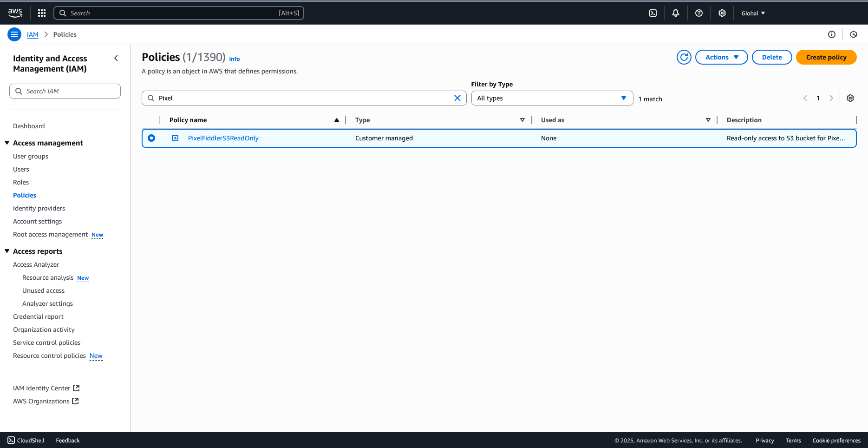The width and height of the screenshot is (868, 448).
Task: Open the notifications bell
Action: (676, 13)
